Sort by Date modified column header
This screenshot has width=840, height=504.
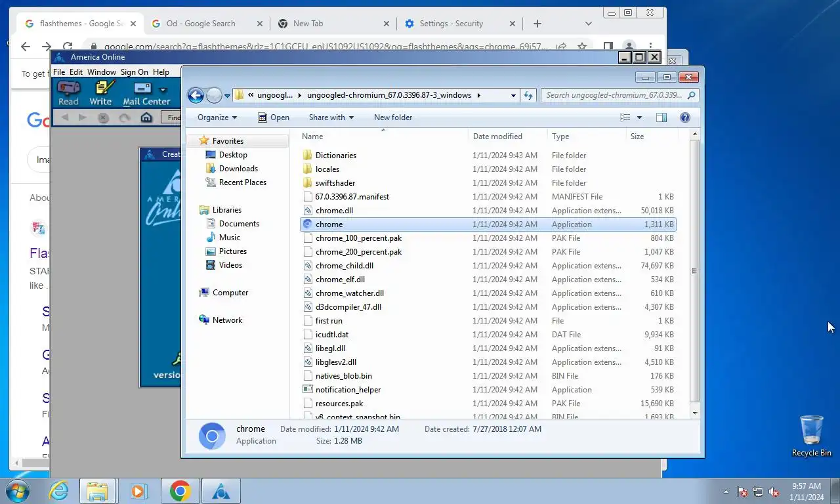[509, 136]
